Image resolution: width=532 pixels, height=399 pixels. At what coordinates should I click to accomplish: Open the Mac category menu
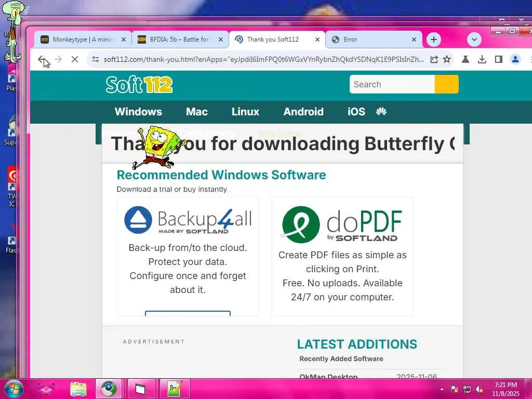(x=197, y=112)
